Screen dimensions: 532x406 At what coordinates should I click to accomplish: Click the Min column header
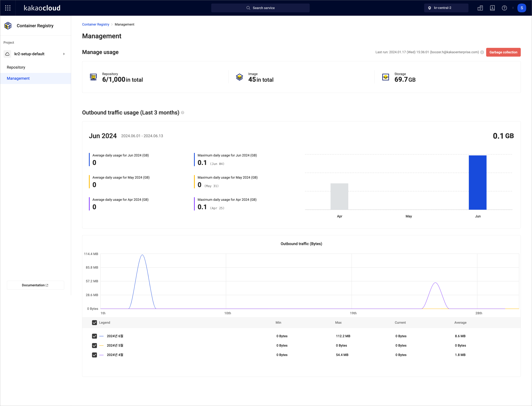278,323
